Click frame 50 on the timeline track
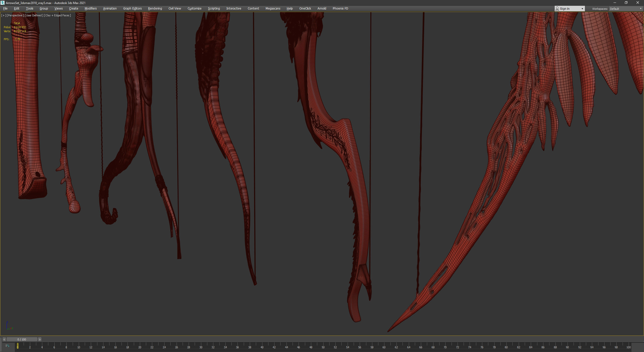 323,346
